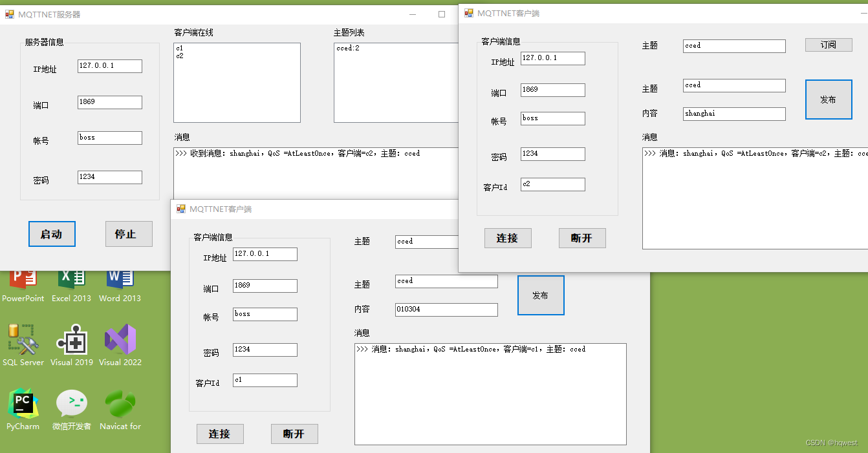Focus c1 client 帐号 field

click(x=265, y=314)
